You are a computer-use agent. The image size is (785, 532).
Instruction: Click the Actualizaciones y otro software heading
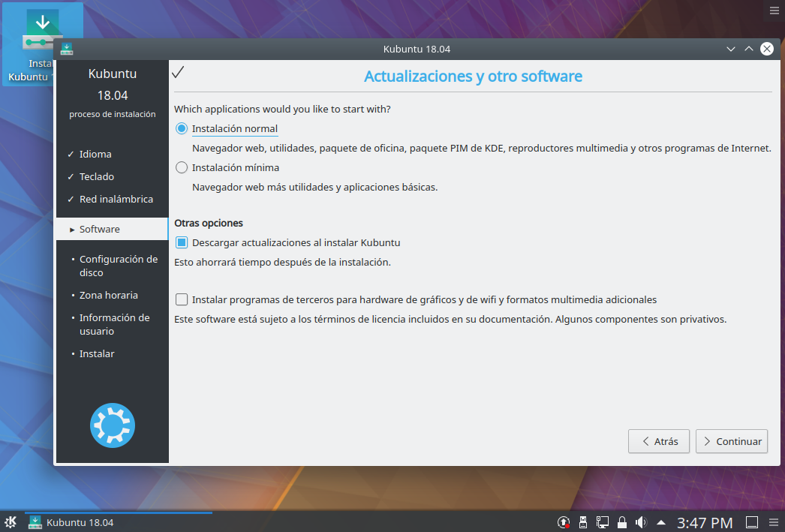[473, 76]
